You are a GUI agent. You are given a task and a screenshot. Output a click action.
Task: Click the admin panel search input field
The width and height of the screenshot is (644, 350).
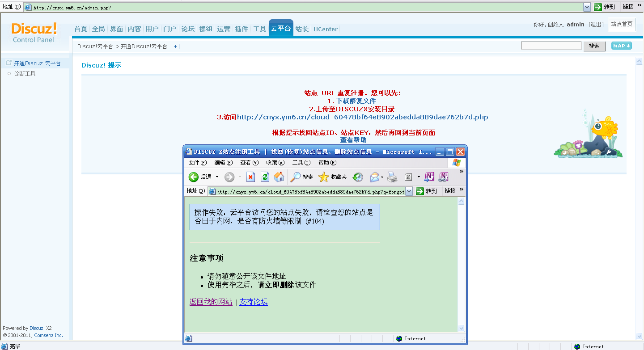[551, 46]
